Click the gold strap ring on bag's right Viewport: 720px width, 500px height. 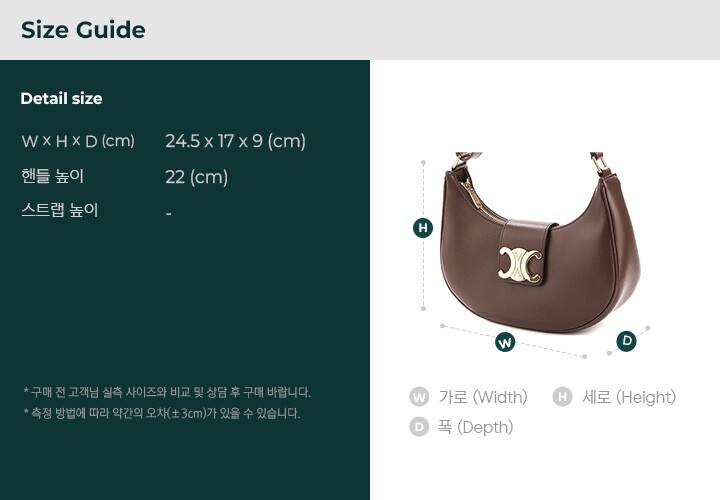pos(598,163)
